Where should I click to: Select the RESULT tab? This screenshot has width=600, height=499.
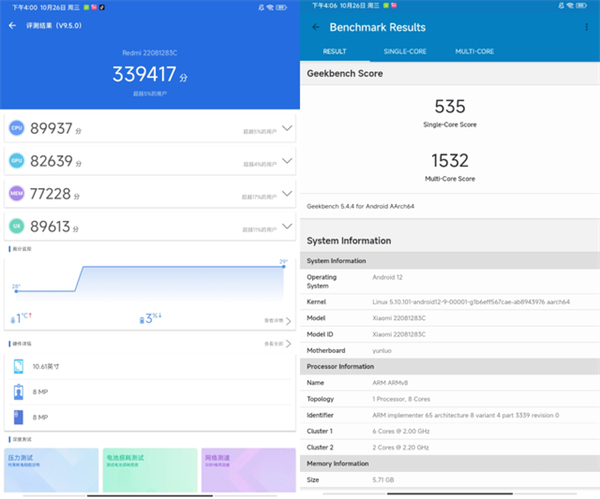[334, 51]
